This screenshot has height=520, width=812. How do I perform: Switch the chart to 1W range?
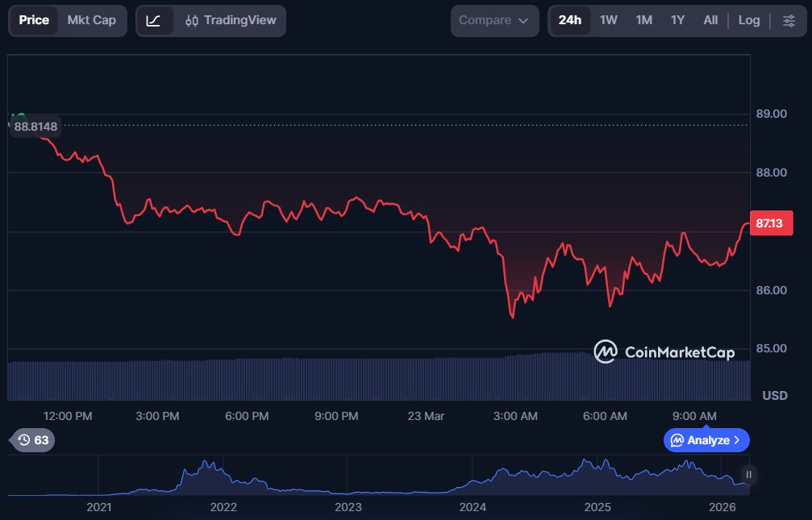click(x=609, y=20)
